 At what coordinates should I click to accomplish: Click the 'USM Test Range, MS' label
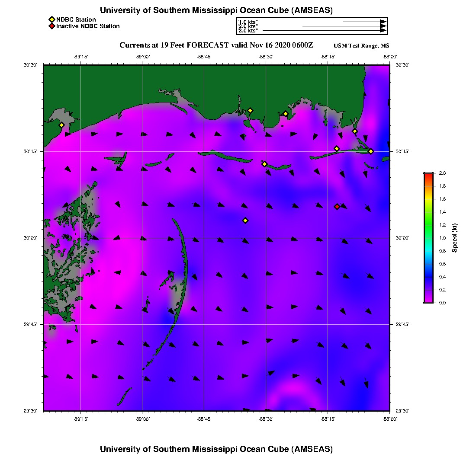(361, 46)
